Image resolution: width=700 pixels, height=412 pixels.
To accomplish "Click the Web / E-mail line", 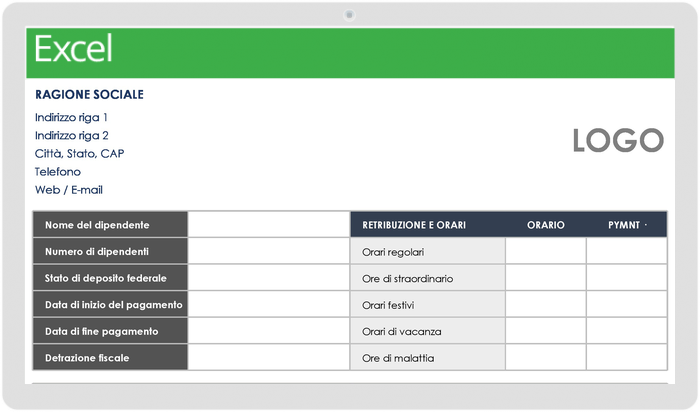I will pos(69,189).
